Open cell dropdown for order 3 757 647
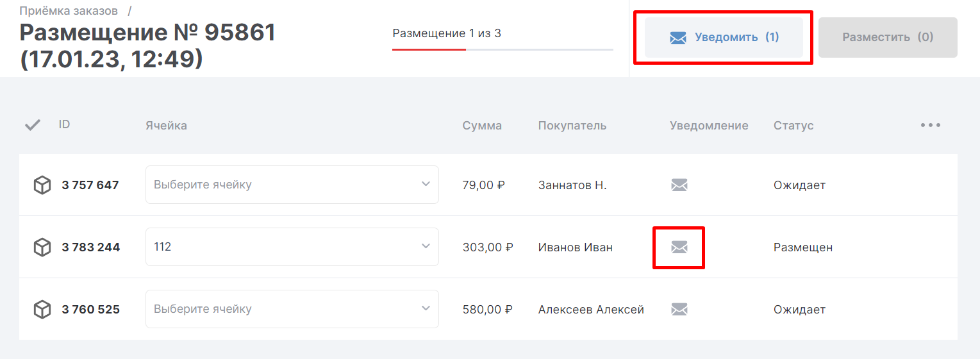This screenshot has width=980, height=359. click(292, 185)
